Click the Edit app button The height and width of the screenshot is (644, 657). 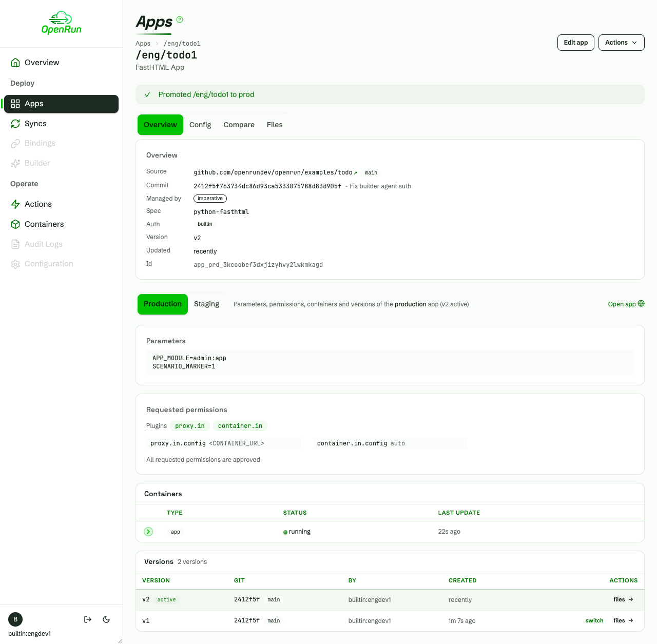point(576,43)
